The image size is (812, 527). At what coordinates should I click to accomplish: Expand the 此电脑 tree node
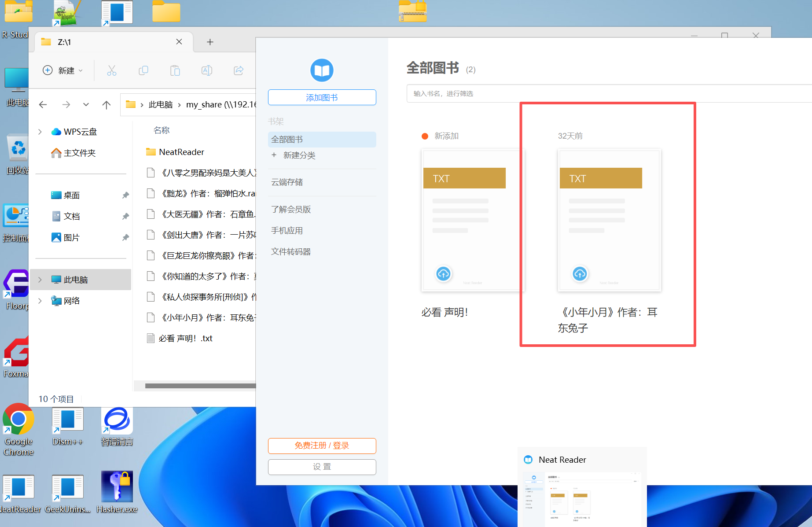click(40, 280)
